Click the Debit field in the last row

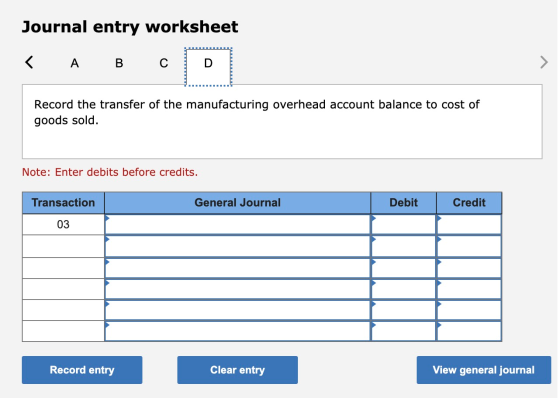pyautogui.click(x=404, y=331)
